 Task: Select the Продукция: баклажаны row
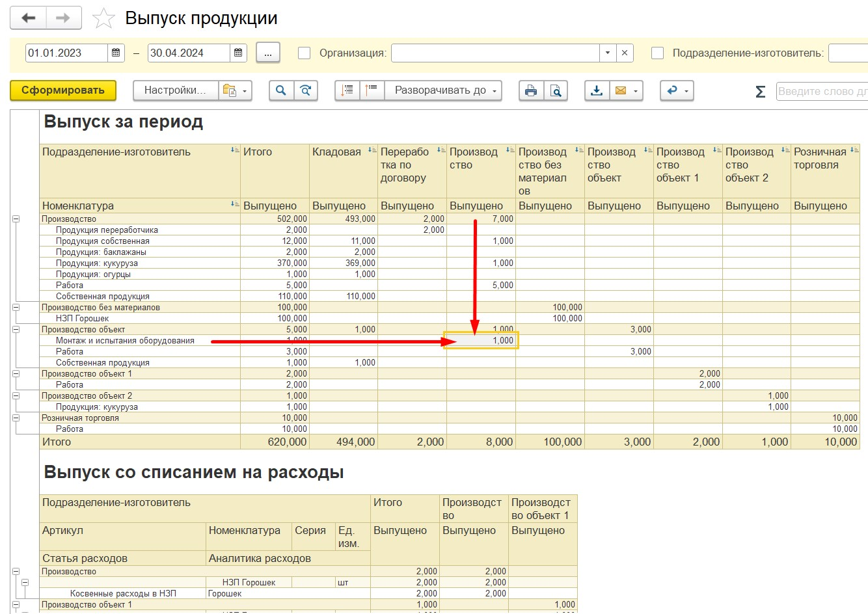click(101, 252)
